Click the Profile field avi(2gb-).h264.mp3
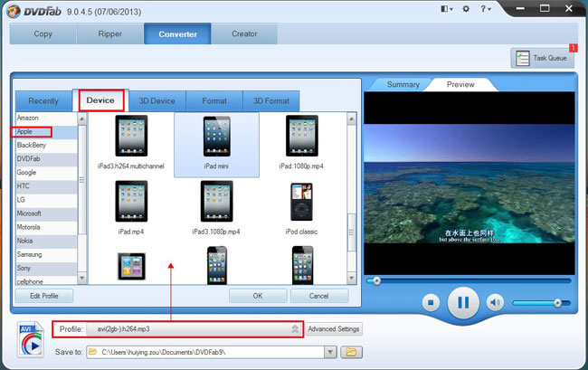Viewport: 588px width, 370px height. coord(194,329)
